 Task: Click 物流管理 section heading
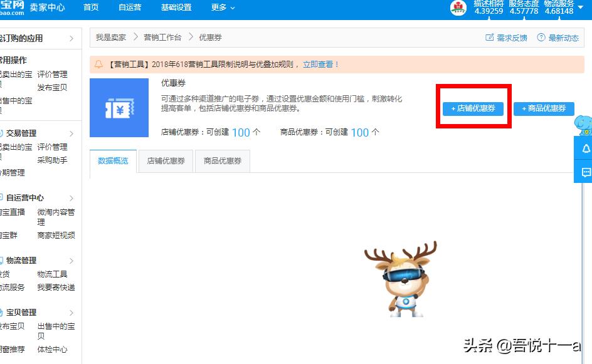pos(21,260)
